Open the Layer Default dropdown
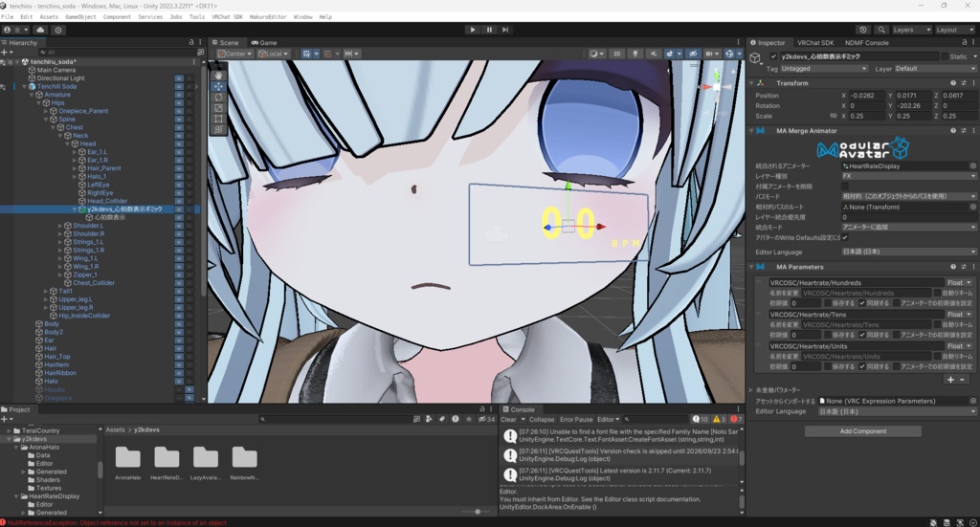The height and width of the screenshot is (527, 980). (x=935, y=69)
